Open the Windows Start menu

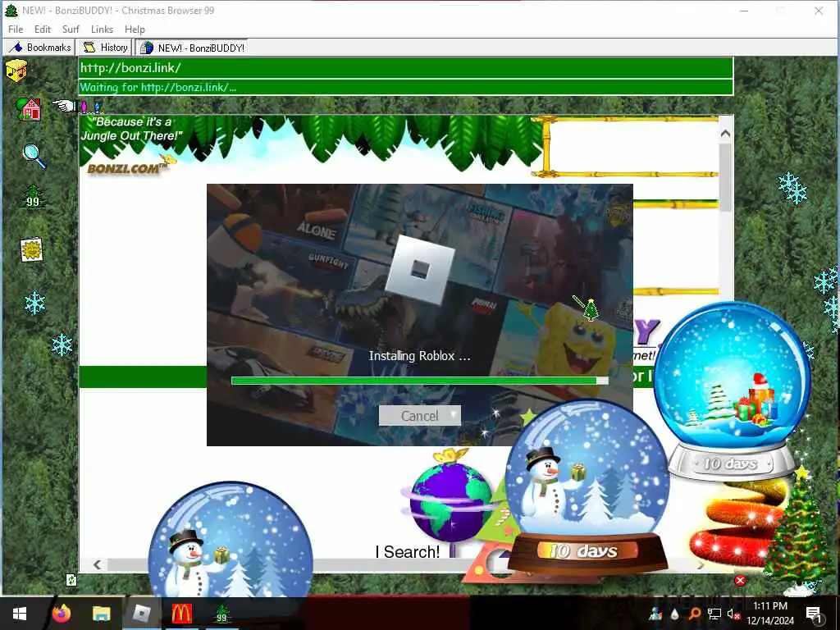pos(20,614)
